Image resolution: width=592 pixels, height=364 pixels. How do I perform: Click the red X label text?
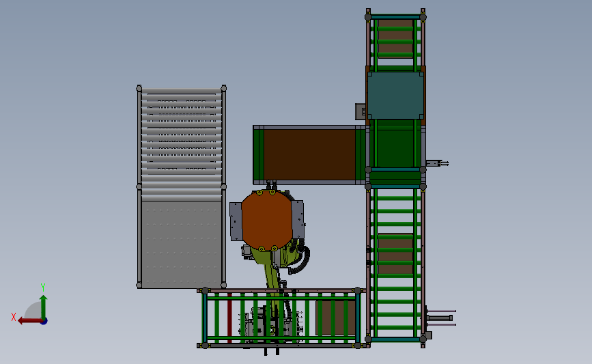point(14,317)
